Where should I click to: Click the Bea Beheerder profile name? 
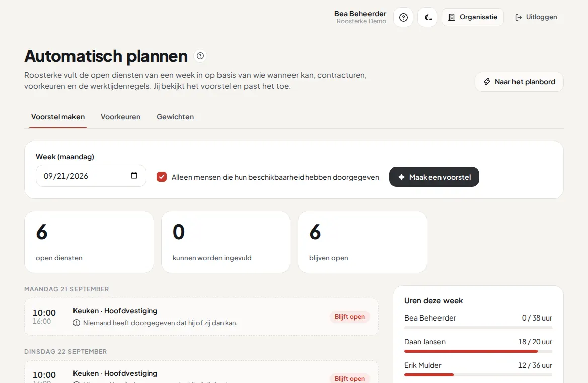pos(360,14)
